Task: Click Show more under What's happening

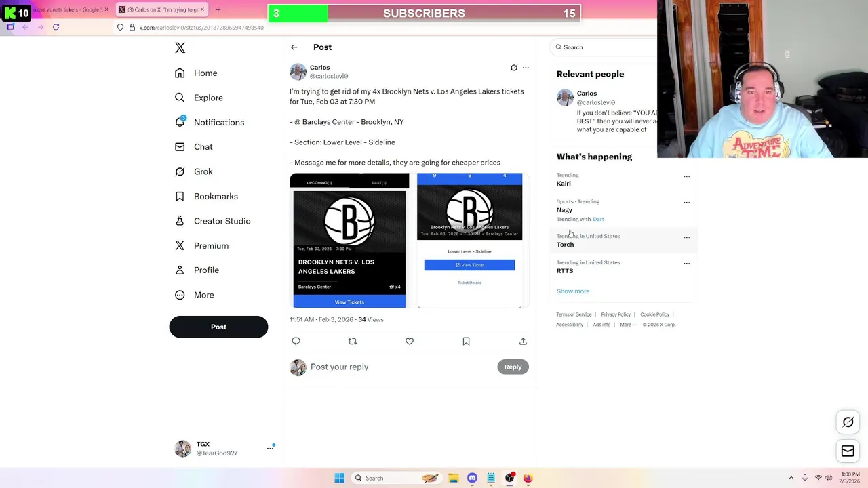Action: point(573,291)
